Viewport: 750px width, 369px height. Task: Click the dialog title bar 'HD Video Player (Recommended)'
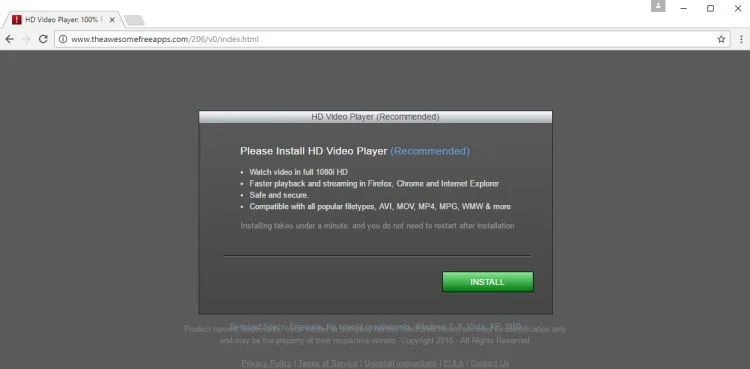[375, 117]
